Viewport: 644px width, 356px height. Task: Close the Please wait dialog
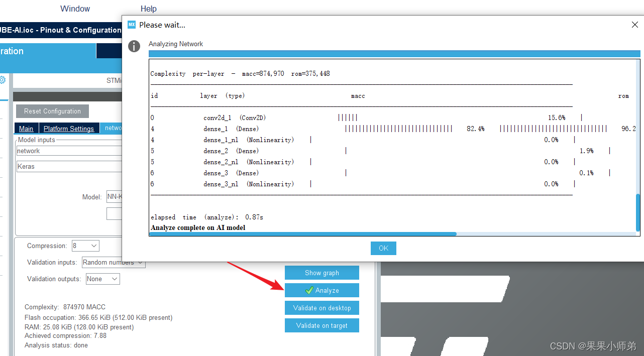click(x=634, y=25)
